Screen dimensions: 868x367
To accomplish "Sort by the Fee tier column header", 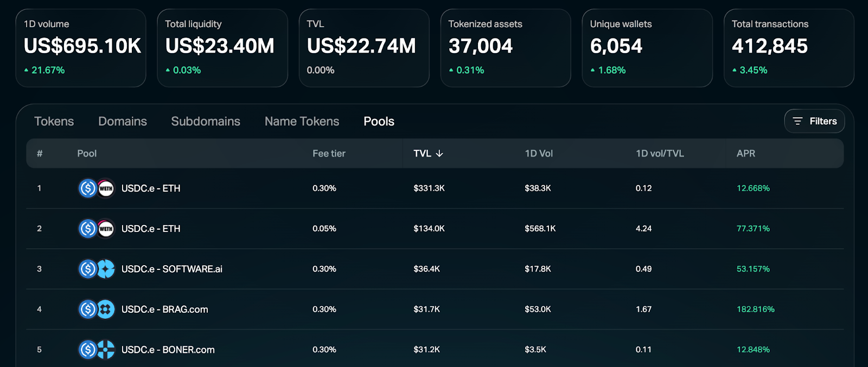I will pos(329,154).
